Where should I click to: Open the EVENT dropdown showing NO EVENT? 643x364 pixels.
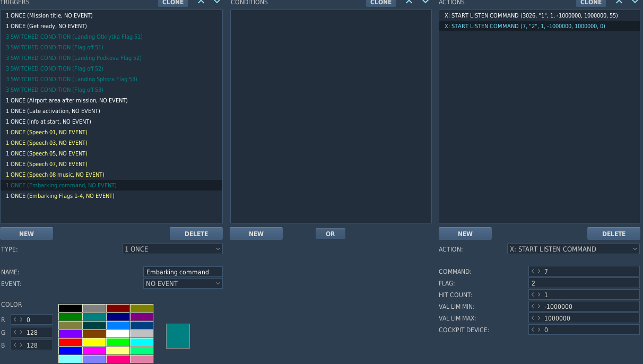pos(183,283)
